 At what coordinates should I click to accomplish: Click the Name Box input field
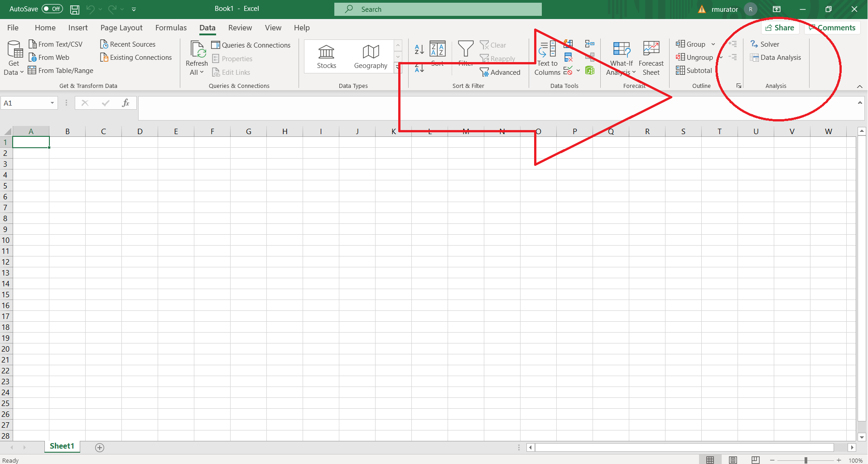click(x=25, y=103)
